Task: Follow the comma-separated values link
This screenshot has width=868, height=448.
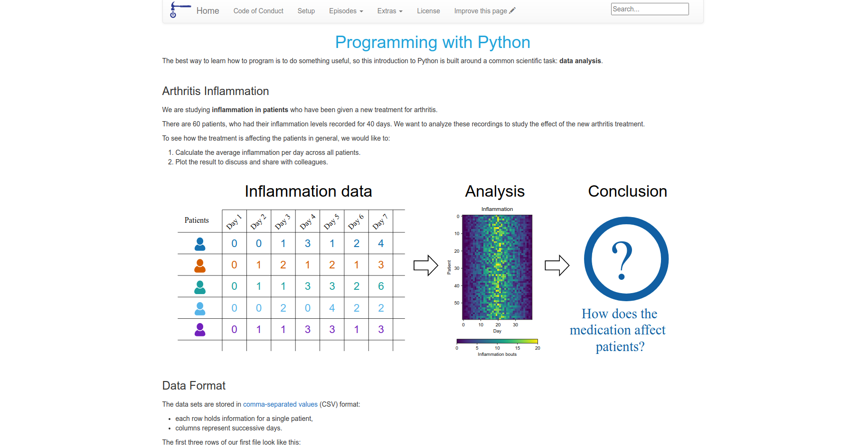Action: pyautogui.click(x=280, y=404)
